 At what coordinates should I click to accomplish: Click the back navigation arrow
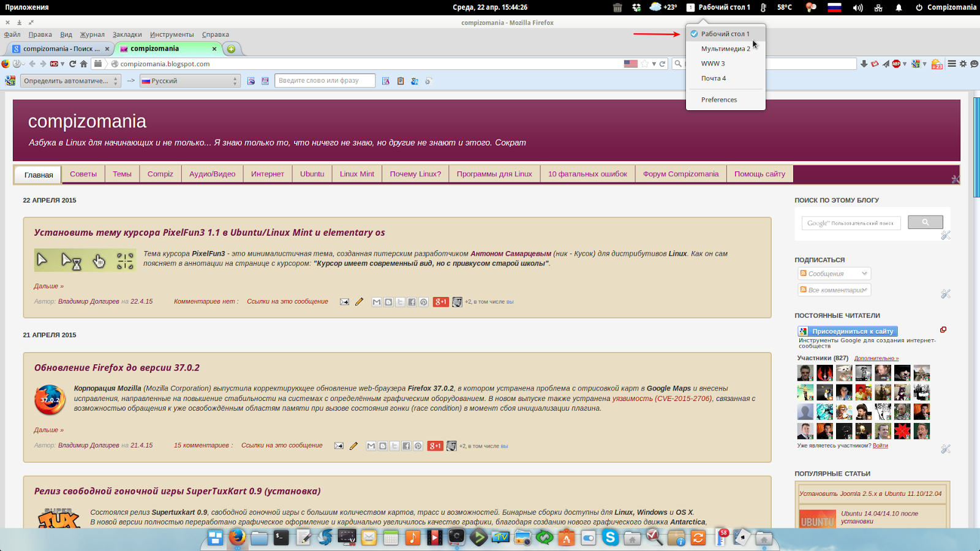pyautogui.click(x=32, y=64)
